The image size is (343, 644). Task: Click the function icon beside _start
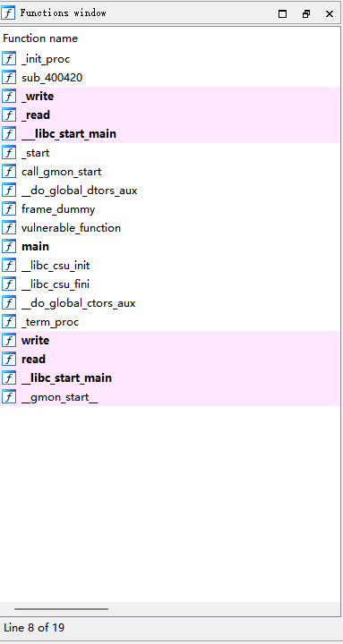coord(9,153)
